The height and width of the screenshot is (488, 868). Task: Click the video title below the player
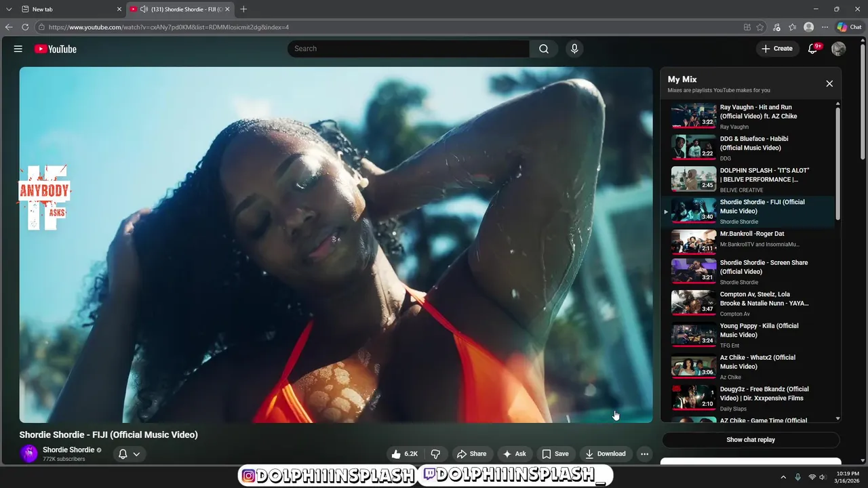tap(108, 435)
